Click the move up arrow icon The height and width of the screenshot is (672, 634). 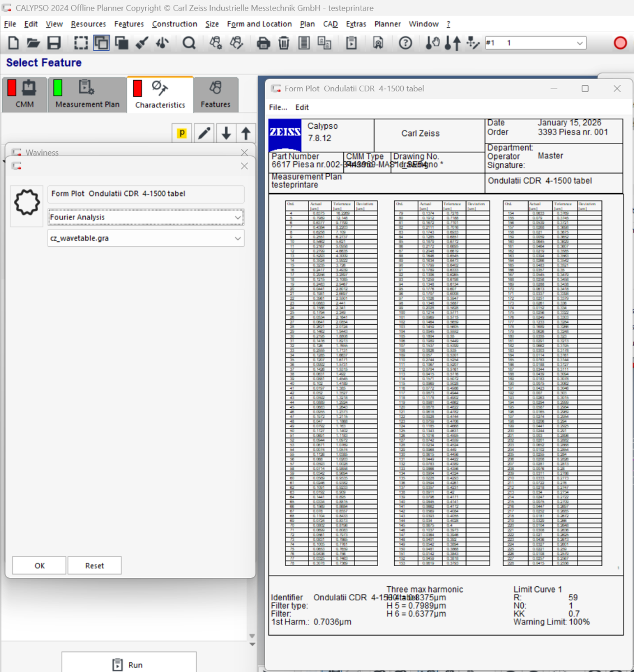(246, 133)
